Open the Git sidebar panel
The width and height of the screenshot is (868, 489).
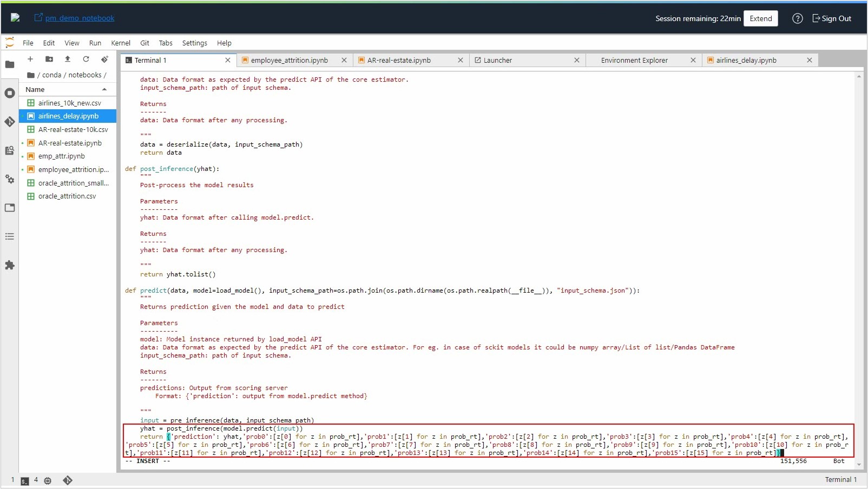(10, 122)
